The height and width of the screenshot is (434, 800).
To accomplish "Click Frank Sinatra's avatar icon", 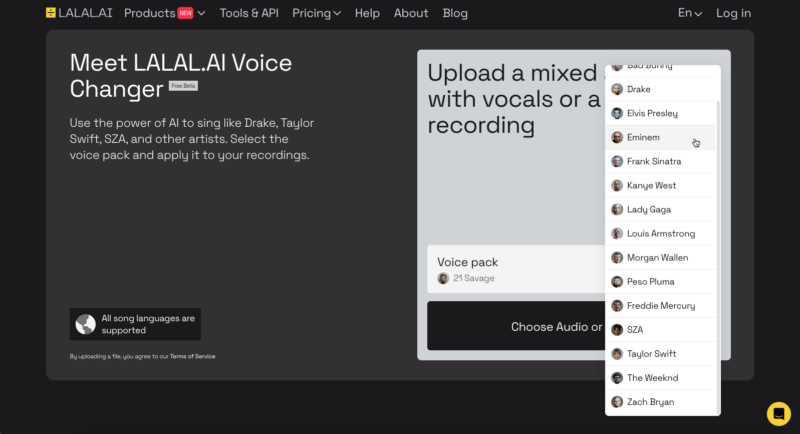I will coord(617,161).
